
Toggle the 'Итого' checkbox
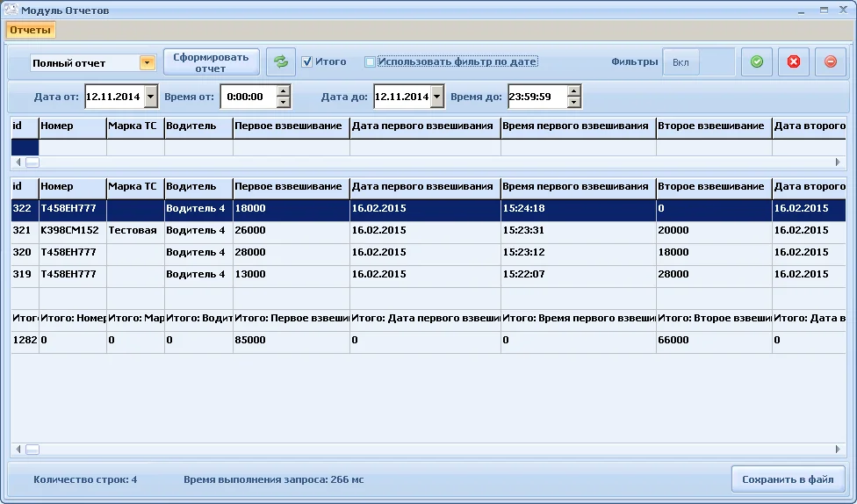click(x=307, y=62)
